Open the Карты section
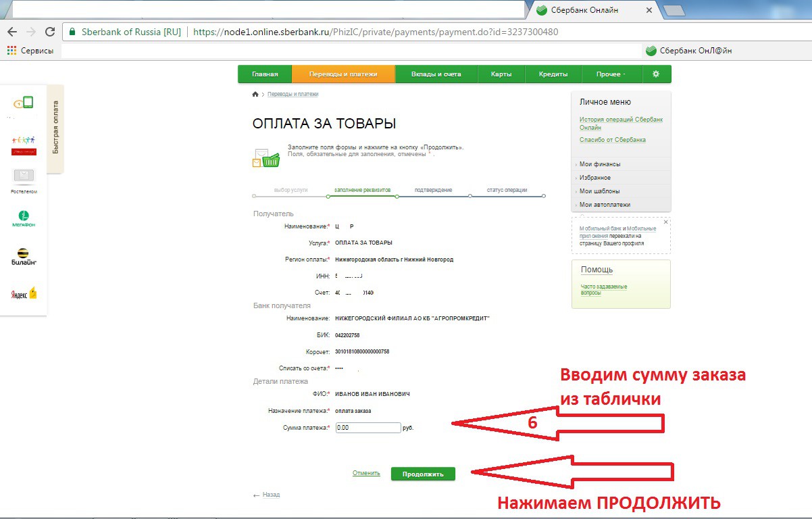 tap(501, 74)
